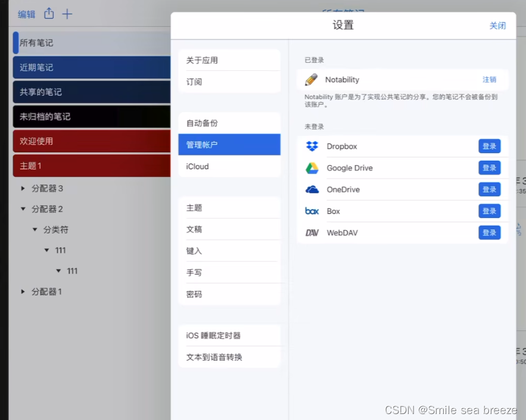Select 所有笔记 in the sidebar
Image resolution: width=526 pixels, height=420 pixels.
pos(60,43)
